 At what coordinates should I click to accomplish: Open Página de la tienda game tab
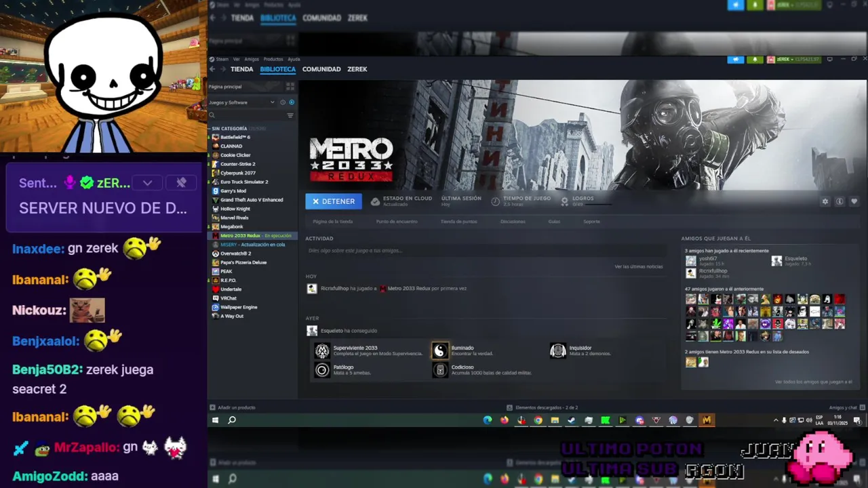332,222
